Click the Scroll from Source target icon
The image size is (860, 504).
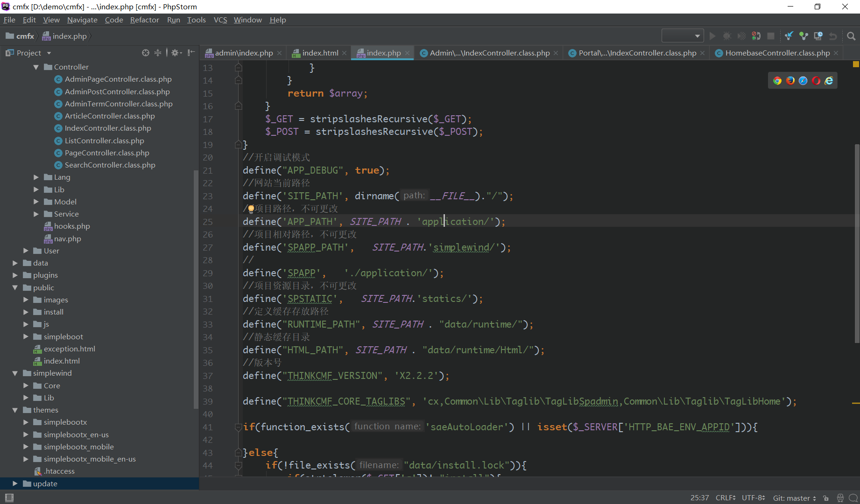[146, 53]
